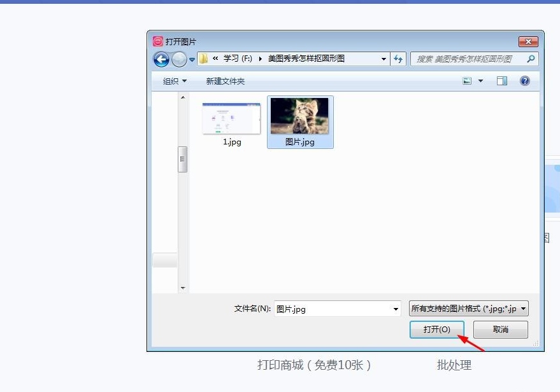
Task: Open the views icon in the toolbar
Action: (x=467, y=81)
